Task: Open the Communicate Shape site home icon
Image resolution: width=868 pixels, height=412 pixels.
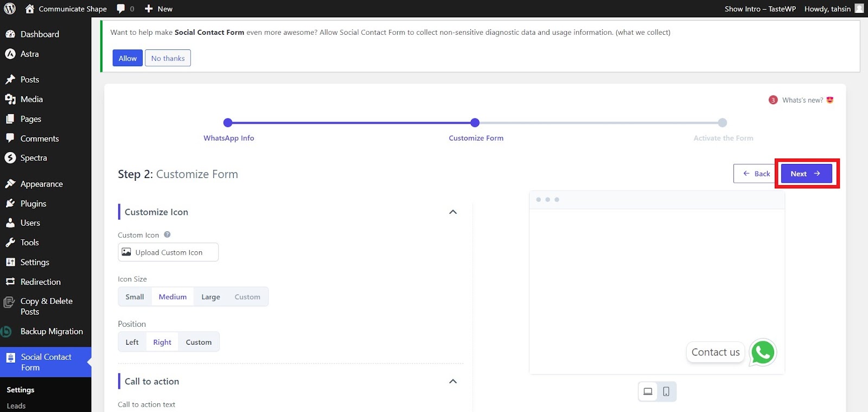Action: (30, 9)
